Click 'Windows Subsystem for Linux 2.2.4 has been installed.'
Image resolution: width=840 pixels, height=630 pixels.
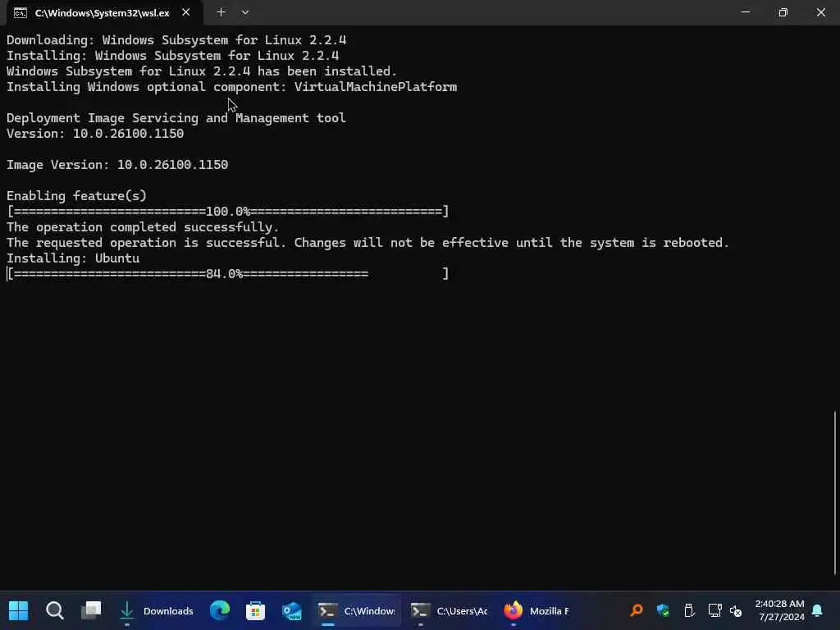click(202, 71)
